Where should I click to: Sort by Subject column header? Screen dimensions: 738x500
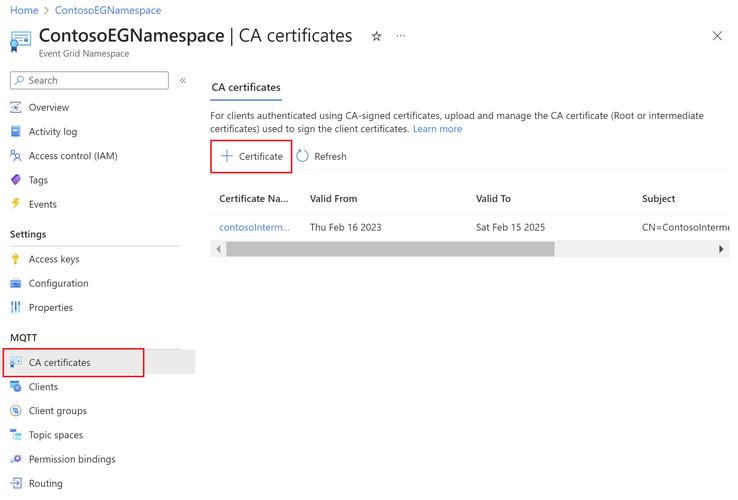point(658,199)
